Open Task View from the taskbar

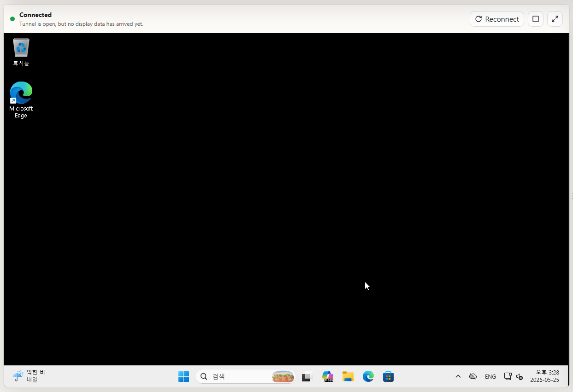pyautogui.click(x=307, y=376)
